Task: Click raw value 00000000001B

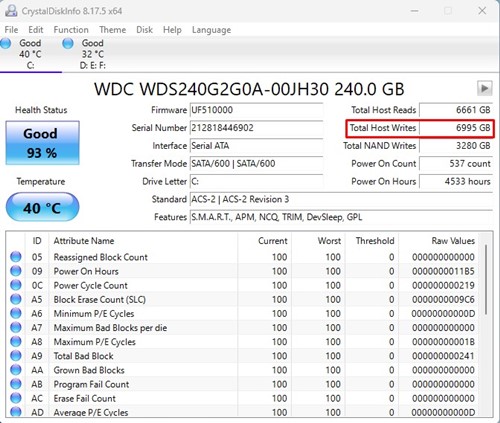Action: click(x=443, y=342)
